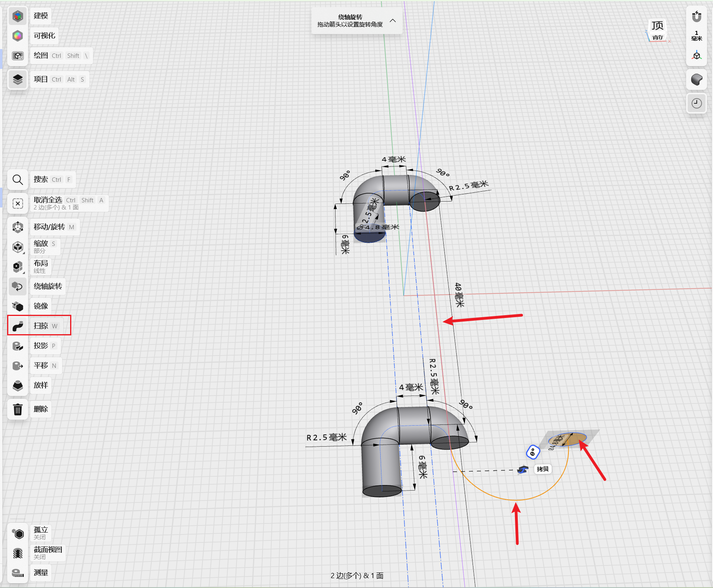Click the 拷贝 copy badge in viewport
The width and height of the screenshot is (713, 588).
(542, 469)
